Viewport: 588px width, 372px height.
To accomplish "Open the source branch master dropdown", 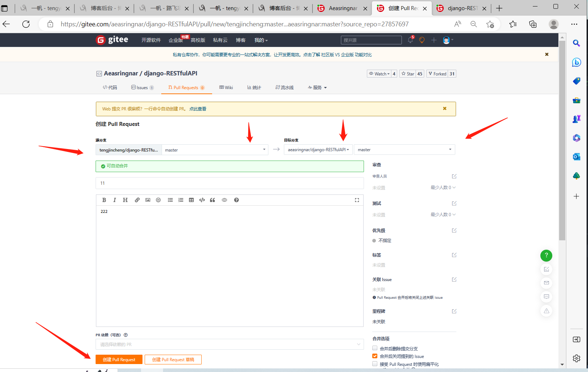I will point(215,150).
